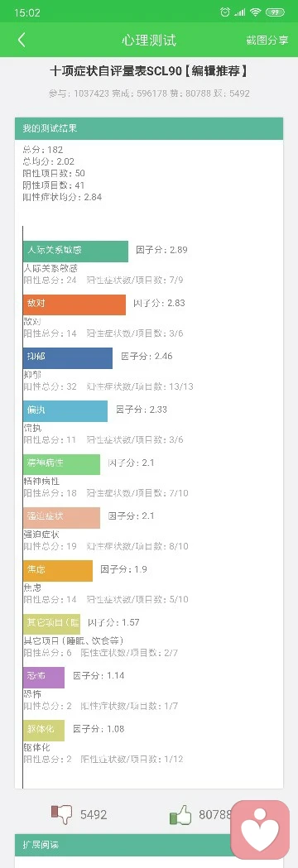Viewport: 298px width, 868px height.
Task: Open the pink heart floating icon
Action: 260,830
